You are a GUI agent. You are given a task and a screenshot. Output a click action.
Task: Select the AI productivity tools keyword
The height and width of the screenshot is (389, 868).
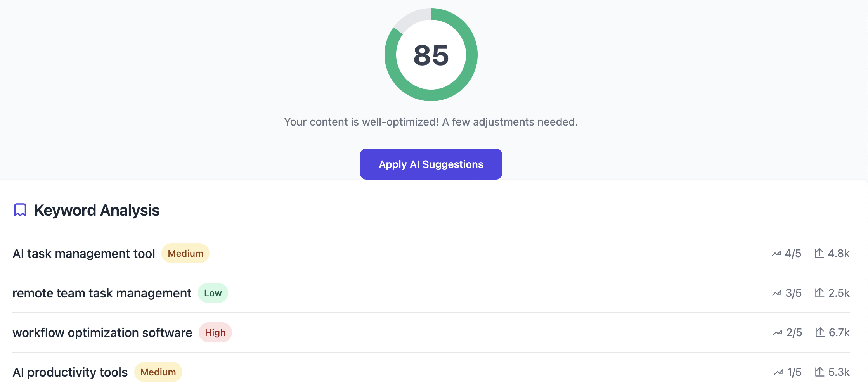(x=70, y=372)
